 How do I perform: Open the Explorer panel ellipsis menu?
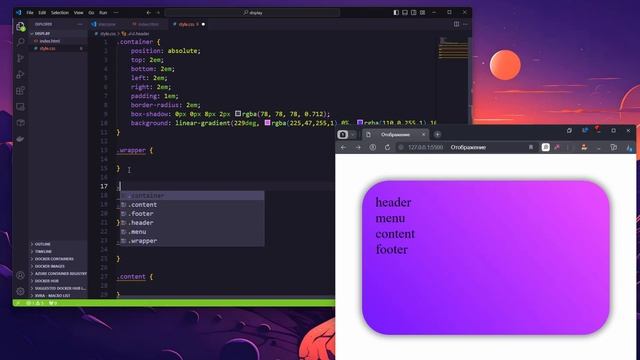80,24
